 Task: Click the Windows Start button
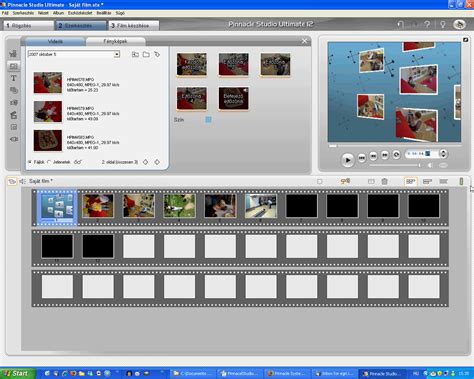[x=17, y=373]
